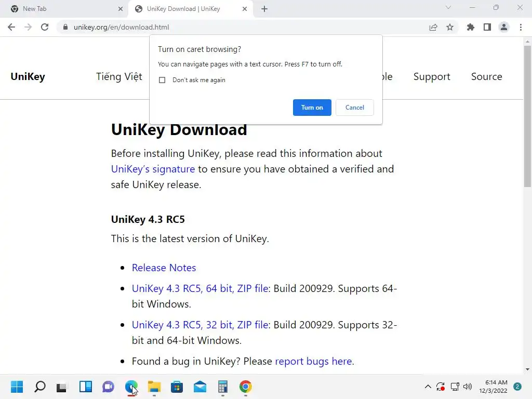532x399 pixels.
Task: Follow the UniKey's signature link
Action: tap(153, 169)
